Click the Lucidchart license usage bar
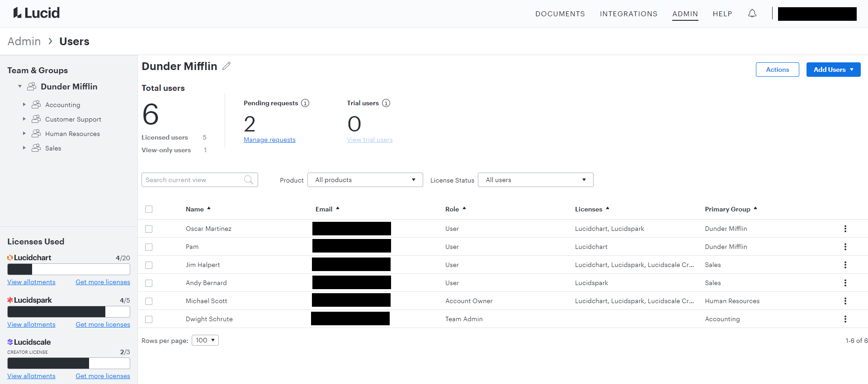 point(69,269)
